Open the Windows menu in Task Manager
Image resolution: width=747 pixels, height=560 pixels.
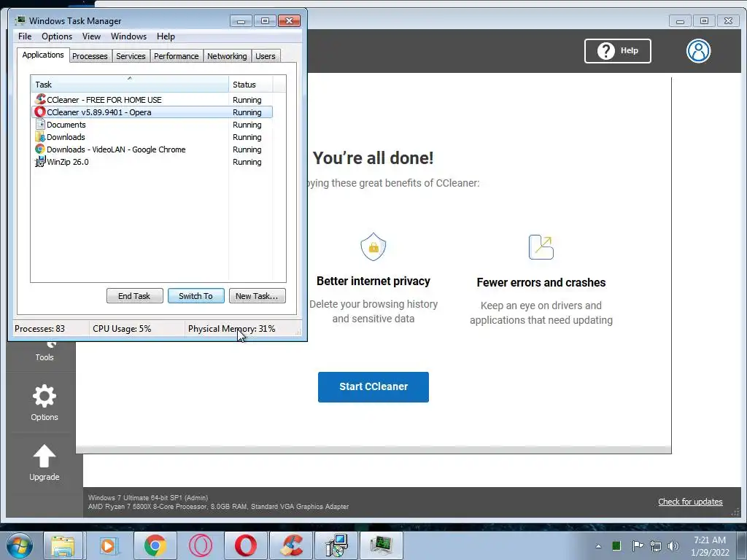point(128,36)
